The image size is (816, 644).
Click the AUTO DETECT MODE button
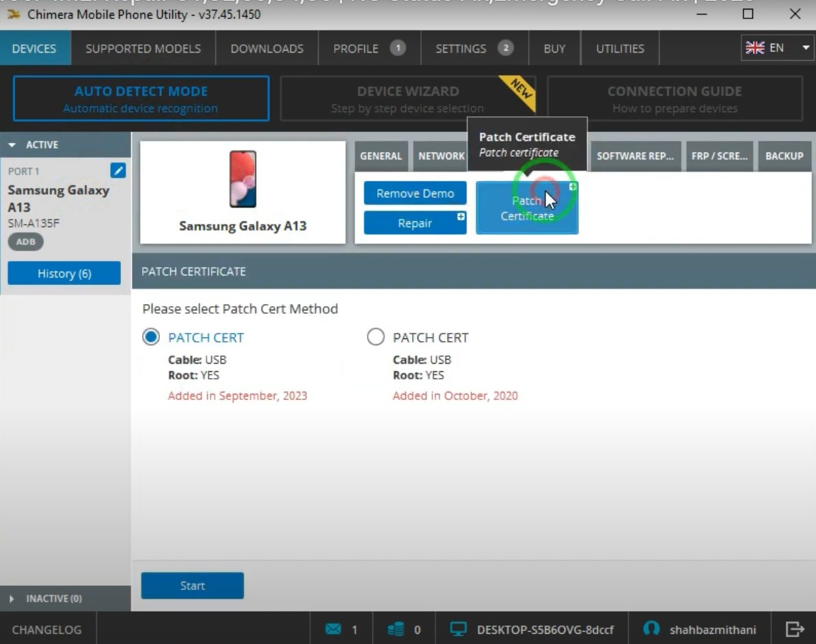tap(141, 98)
